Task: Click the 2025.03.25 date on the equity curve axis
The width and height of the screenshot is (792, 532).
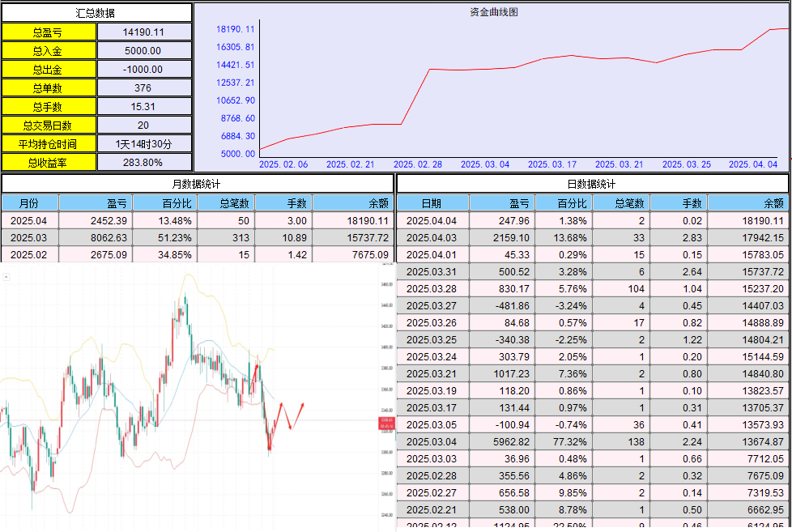Action: coord(687,164)
